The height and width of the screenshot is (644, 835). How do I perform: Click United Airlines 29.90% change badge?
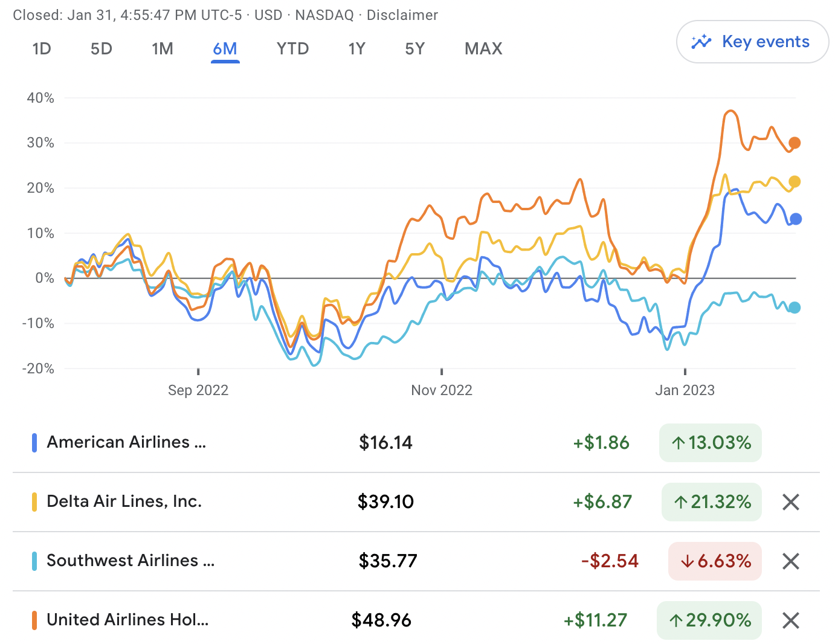click(x=709, y=620)
